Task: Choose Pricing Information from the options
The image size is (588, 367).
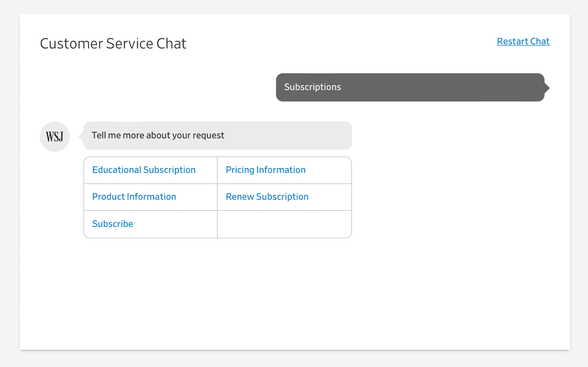Action: (x=266, y=170)
